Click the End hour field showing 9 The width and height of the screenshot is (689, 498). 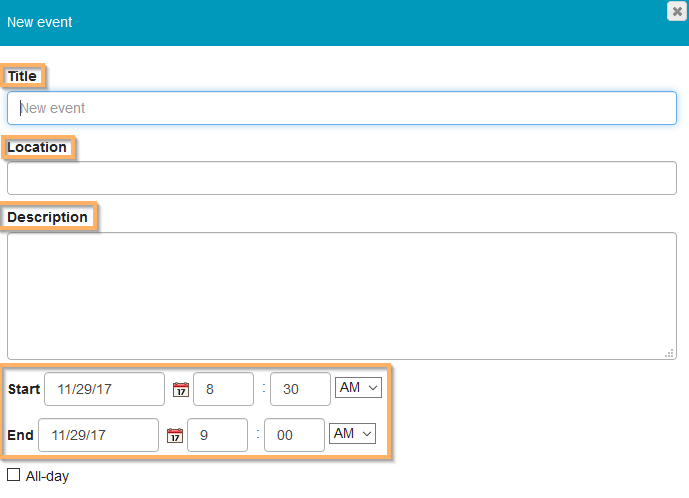click(217, 435)
